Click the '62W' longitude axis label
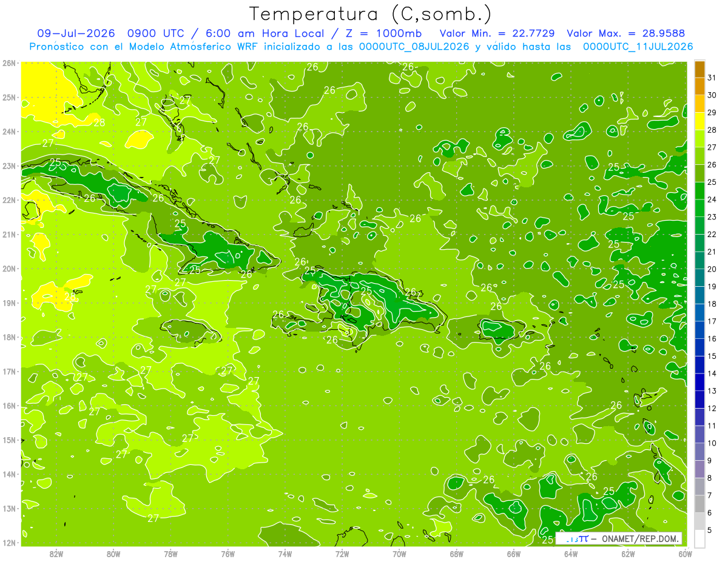Screen dimensions: 728x562 pos(628,554)
